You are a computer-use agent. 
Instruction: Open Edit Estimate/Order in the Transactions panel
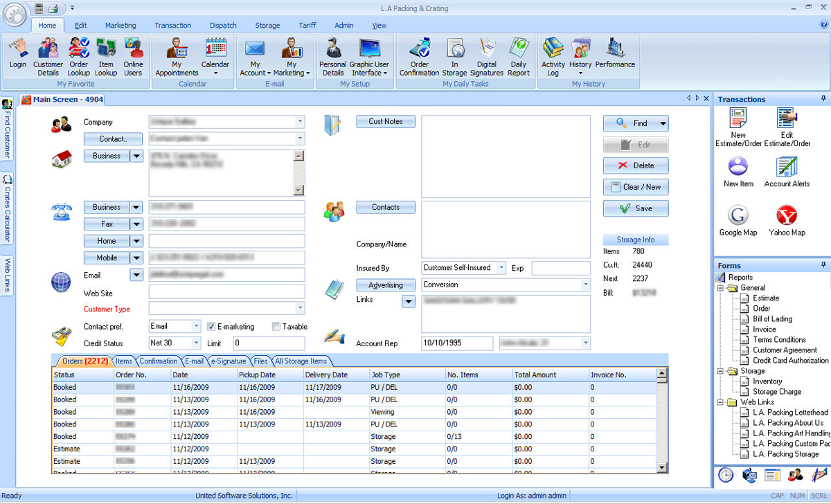point(787,127)
